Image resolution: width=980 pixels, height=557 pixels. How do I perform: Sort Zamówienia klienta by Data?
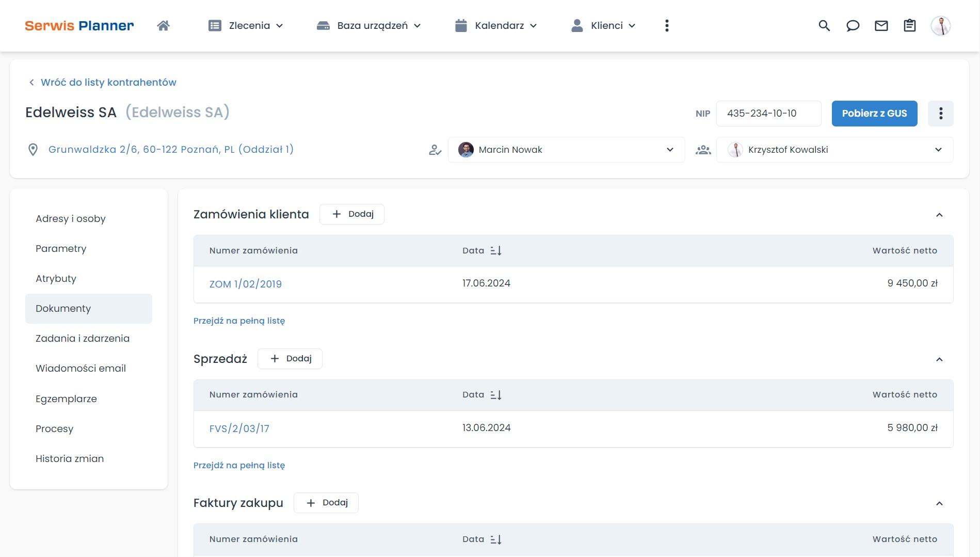point(496,250)
